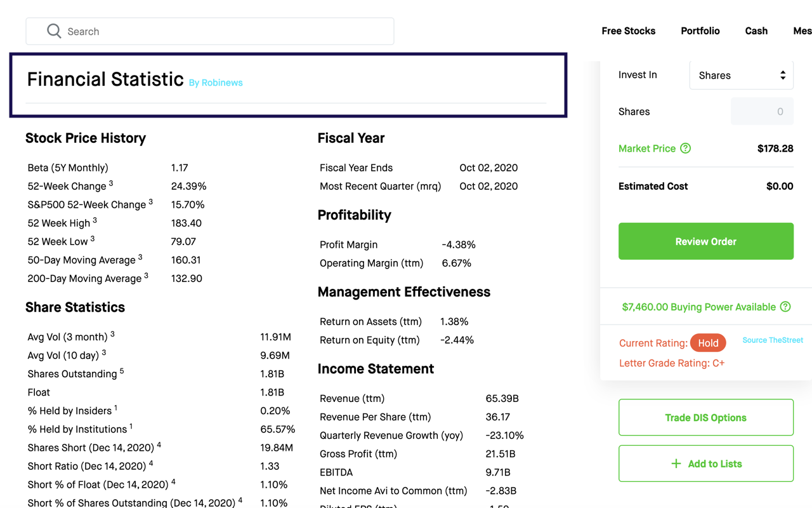The width and height of the screenshot is (812, 508).
Task: Open the Market Price help icon
Action: tap(686, 148)
